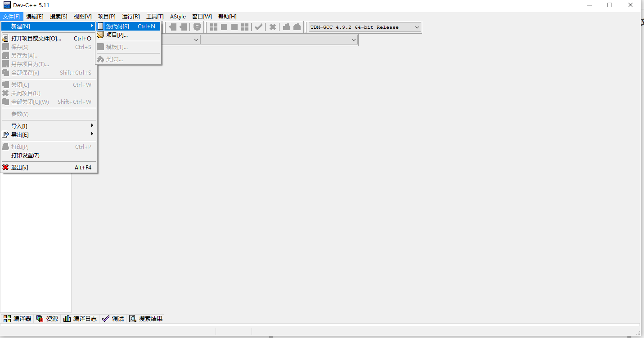Expand the 新建[N] submenu arrow

pyautogui.click(x=92, y=26)
